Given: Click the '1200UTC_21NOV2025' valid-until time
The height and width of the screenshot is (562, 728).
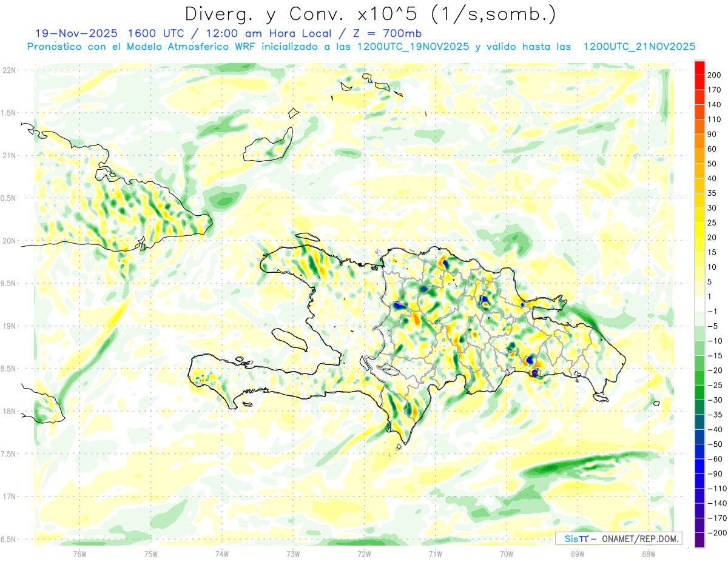Looking at the screenshot, I should coord(639,47).
